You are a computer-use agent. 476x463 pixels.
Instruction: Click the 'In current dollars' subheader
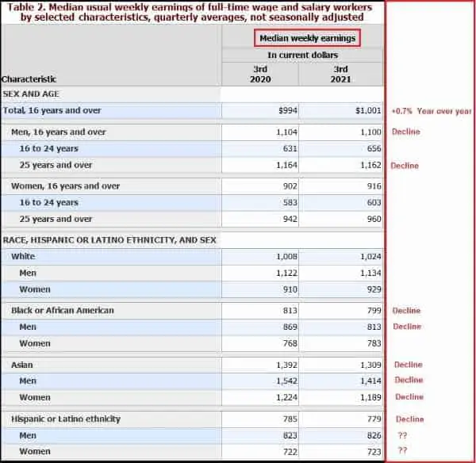pos(303,55)
